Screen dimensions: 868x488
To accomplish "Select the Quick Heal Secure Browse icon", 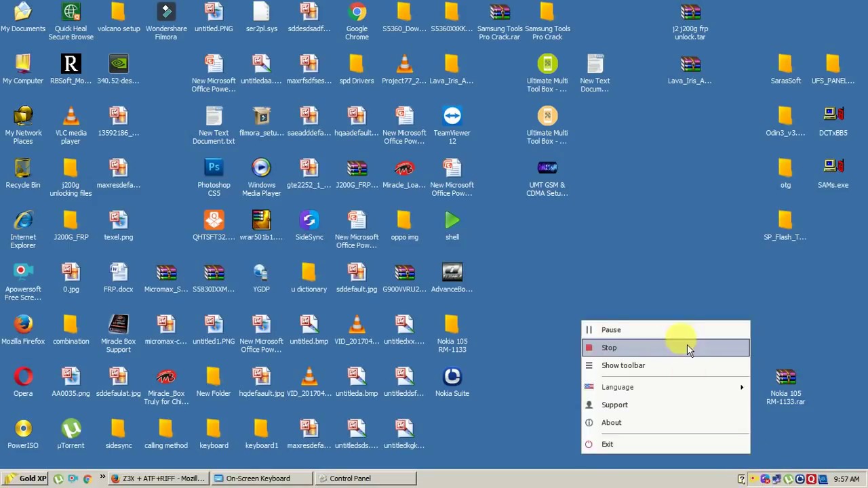I will click(x=71, y=22).
